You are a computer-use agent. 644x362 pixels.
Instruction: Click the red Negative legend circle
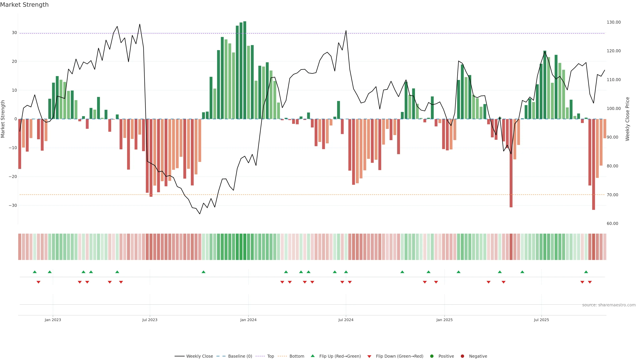pos(462,356)
